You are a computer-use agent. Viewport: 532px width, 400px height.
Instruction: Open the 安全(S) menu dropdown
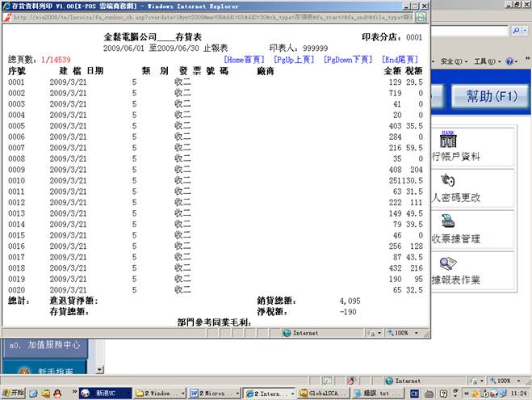[452, 61]
